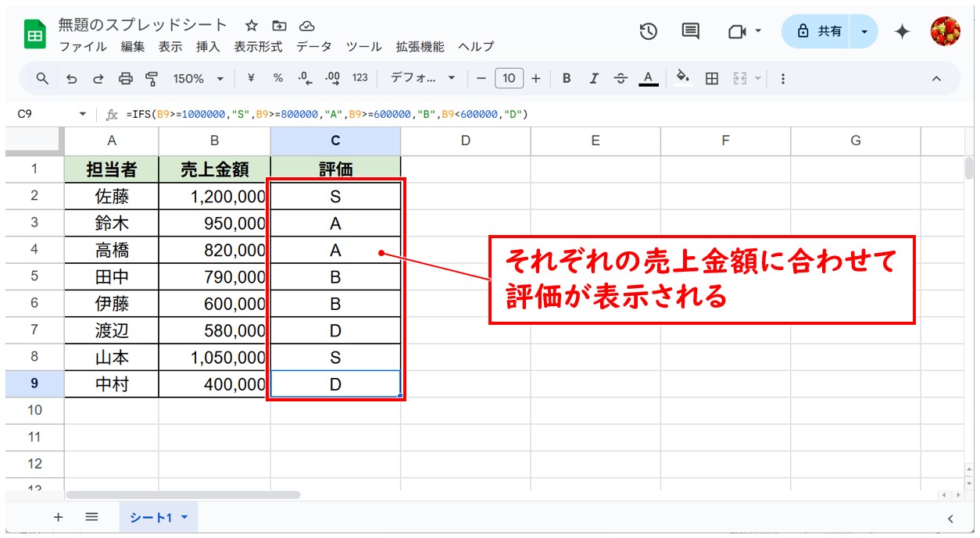Open シート1 tab menu arrow
Image resolution: width=980 pixels, height=538 pixels.
[184, 517]
